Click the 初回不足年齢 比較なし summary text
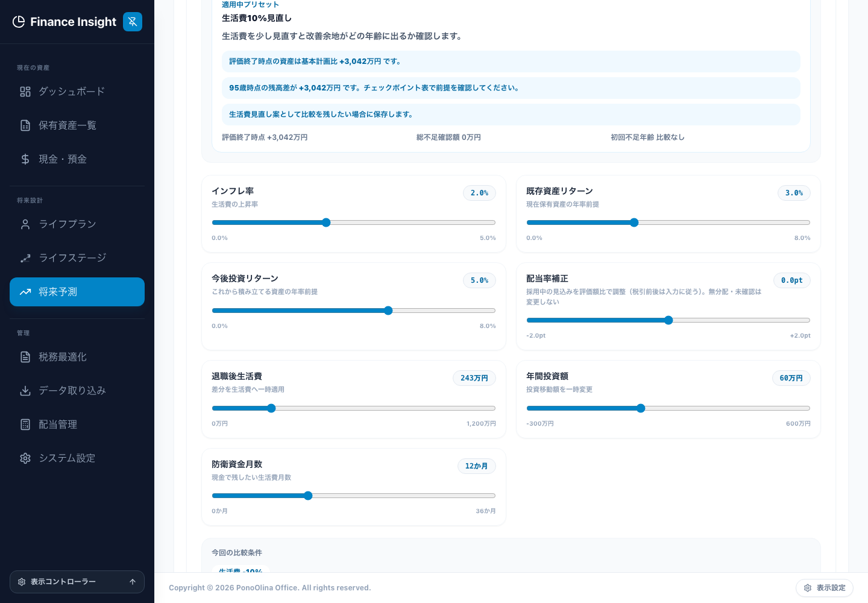Viewport: 868px width, 603px height. click(x=647, y=137)
